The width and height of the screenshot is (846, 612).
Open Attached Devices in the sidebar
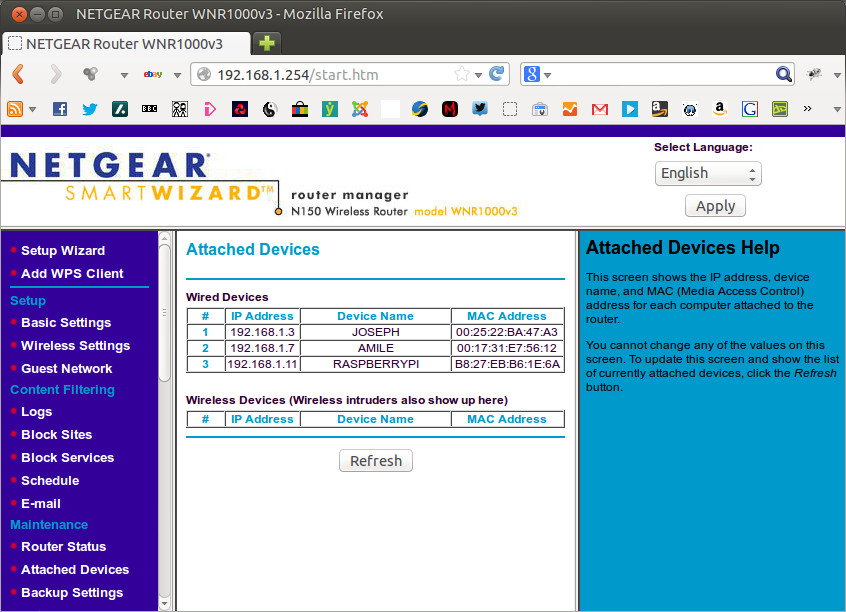[x=75, y=569]
